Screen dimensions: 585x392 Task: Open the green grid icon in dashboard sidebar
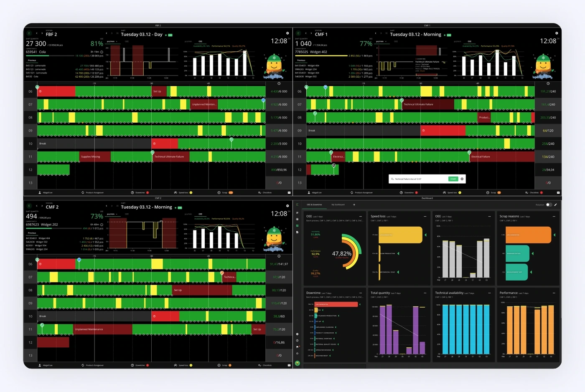pos(297,225)
